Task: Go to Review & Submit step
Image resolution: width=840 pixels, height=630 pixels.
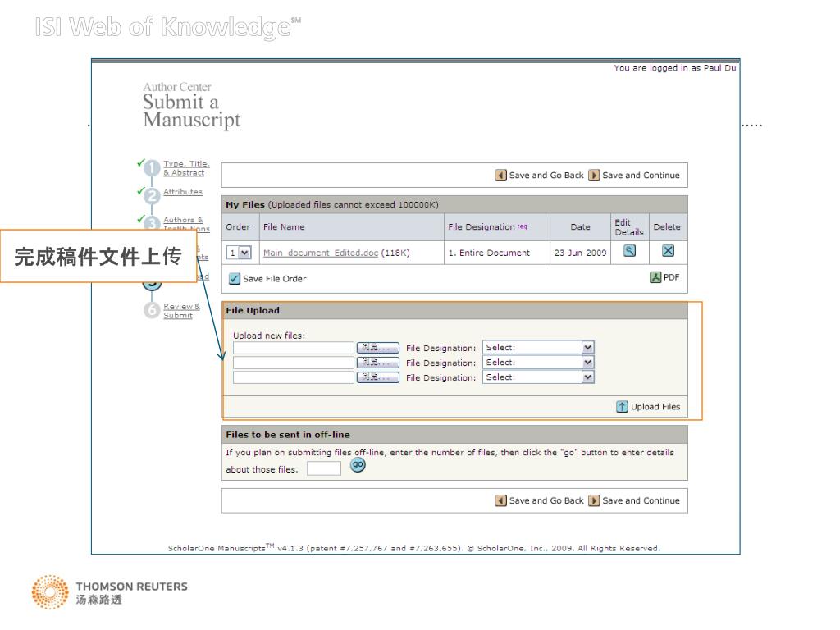Action: click(x=181, y=311)
